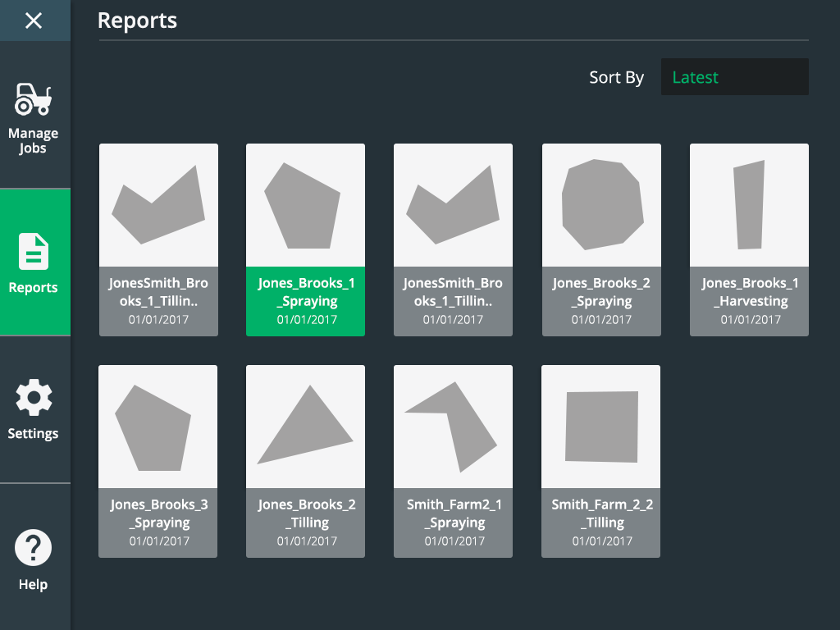Click the Help text label in sidebar
Viewport: 840px width, 630px height.
[x=34, y=584]
